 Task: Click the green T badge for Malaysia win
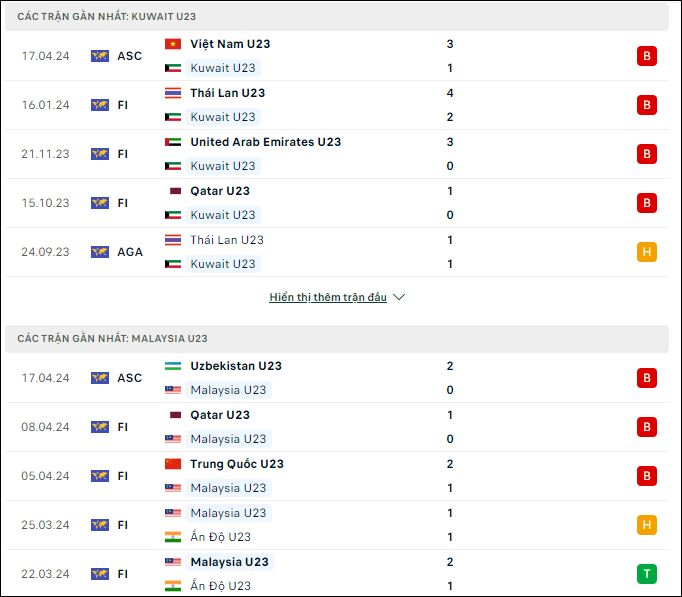646,574
